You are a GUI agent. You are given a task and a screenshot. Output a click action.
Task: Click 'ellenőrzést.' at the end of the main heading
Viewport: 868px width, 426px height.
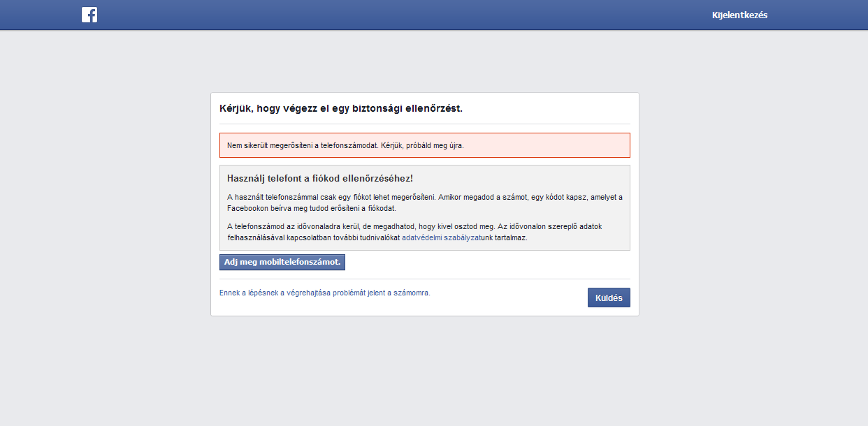tap(433, 108)
